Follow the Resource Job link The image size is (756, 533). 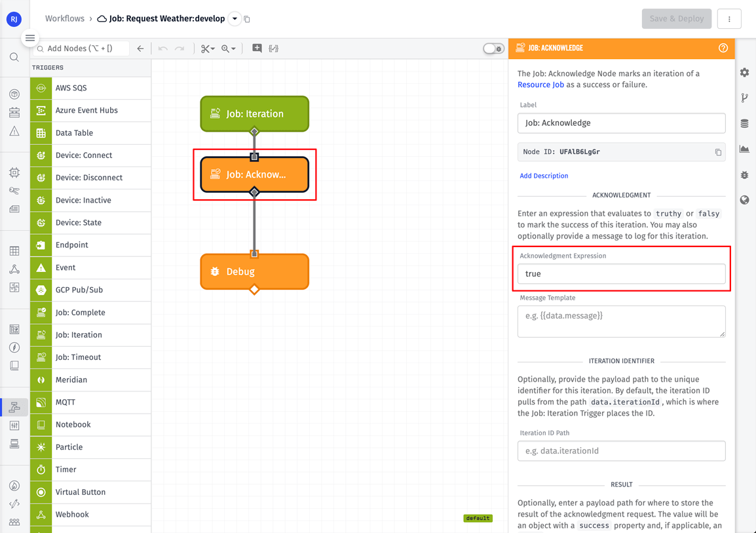tap(540, 85)
